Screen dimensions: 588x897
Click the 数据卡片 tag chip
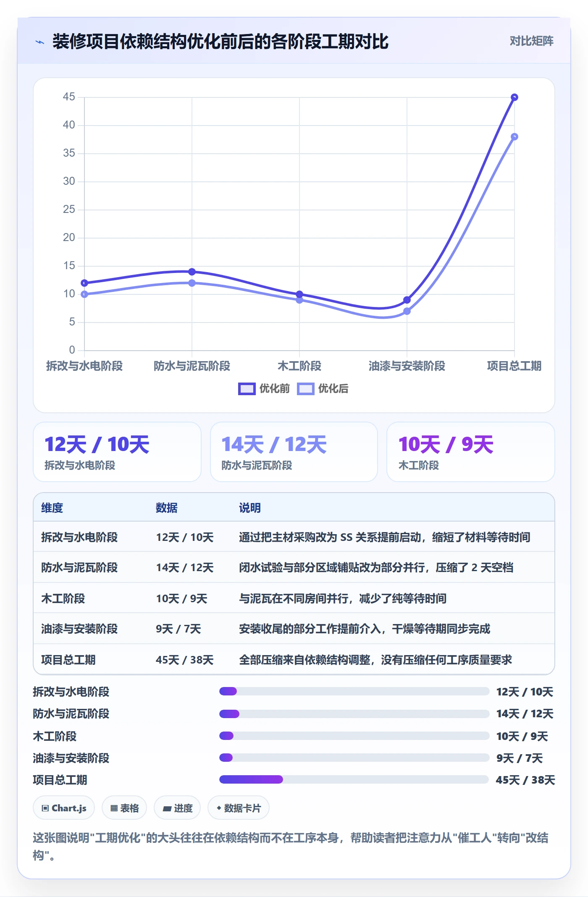[239, 808]
